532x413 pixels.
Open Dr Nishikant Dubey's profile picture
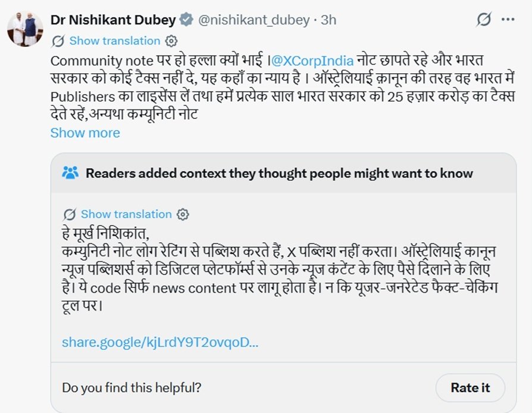(x=25, y=29)
